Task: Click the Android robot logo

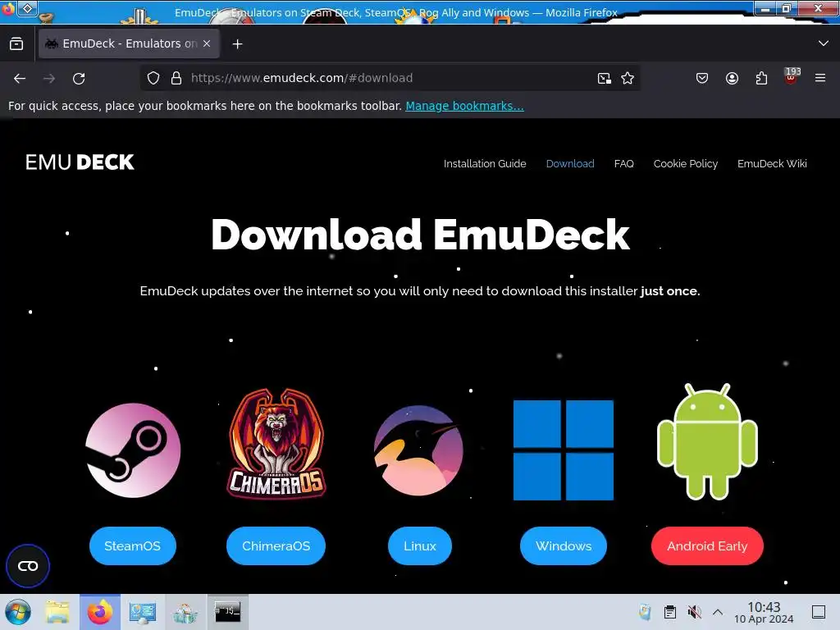Action: click(x=707, y=441)
